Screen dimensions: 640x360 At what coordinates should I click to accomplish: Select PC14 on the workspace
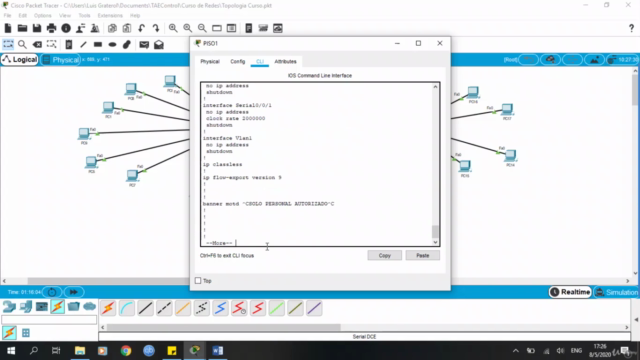pyautogui.click(x=510, y=157)
